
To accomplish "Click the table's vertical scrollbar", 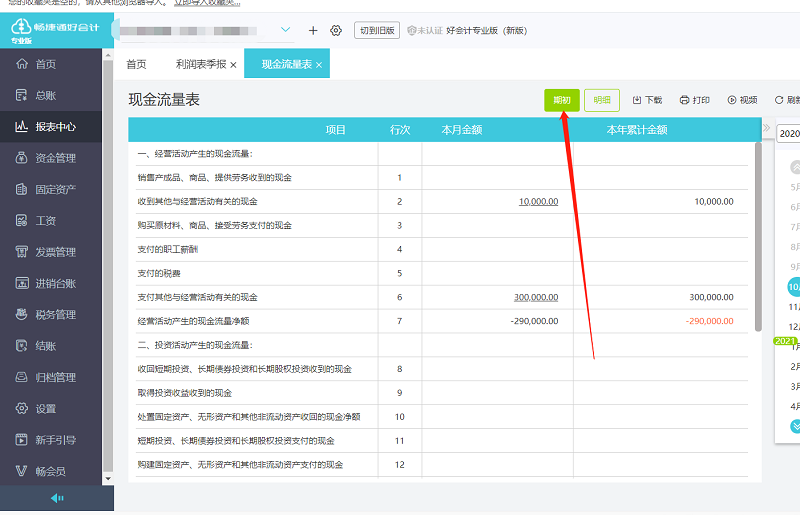I will (758, 240).
